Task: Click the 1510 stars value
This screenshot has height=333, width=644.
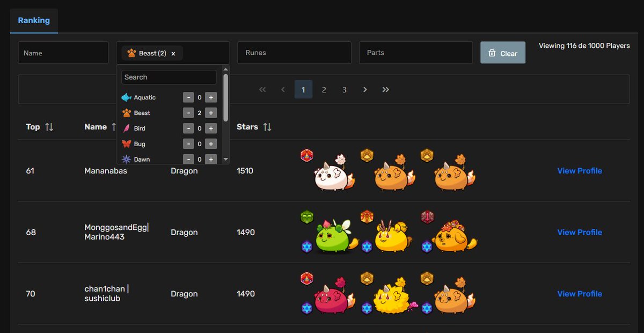Action: coord(245,171)
